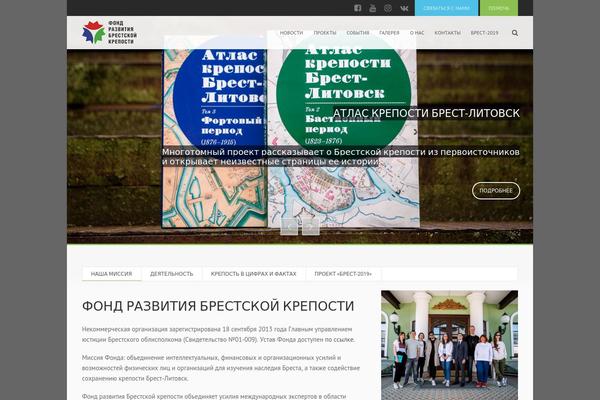Open the 'Брест-2019' menu item

[484, 33]
